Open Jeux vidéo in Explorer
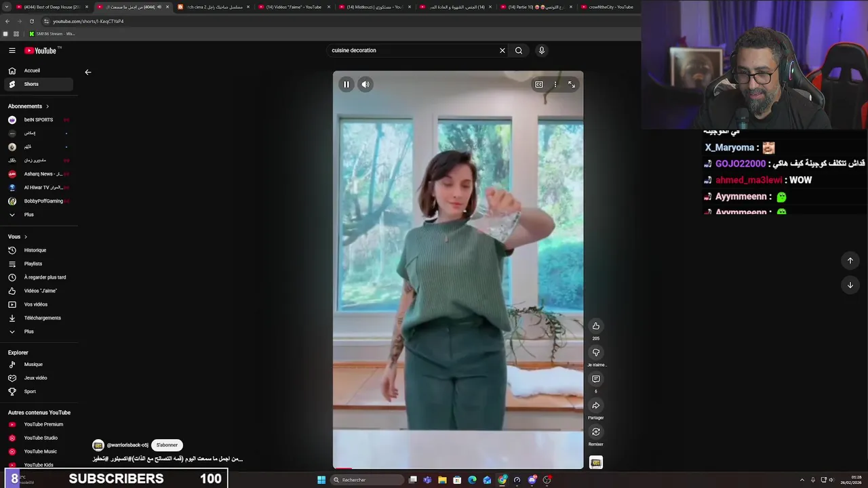Image resolution: width=868 pixels, height=488 pixels. pos(39,378)
